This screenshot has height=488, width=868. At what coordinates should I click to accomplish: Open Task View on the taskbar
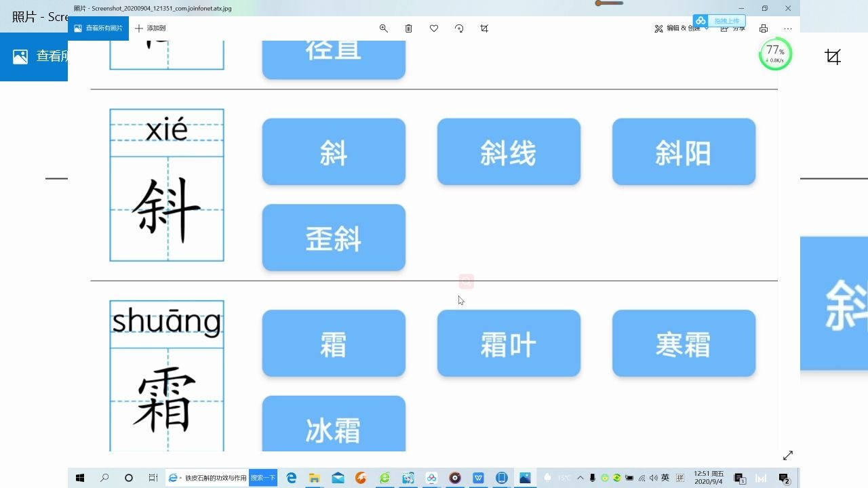153,478
